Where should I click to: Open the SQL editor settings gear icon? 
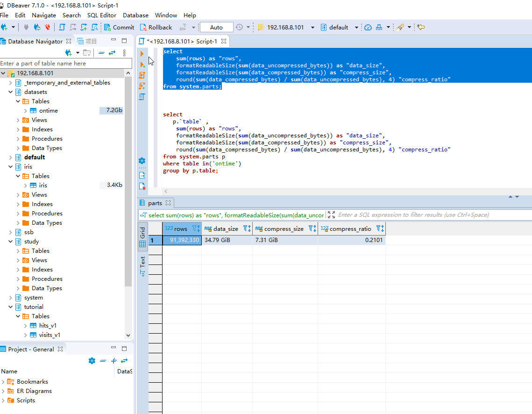click(x=142, y=161)
